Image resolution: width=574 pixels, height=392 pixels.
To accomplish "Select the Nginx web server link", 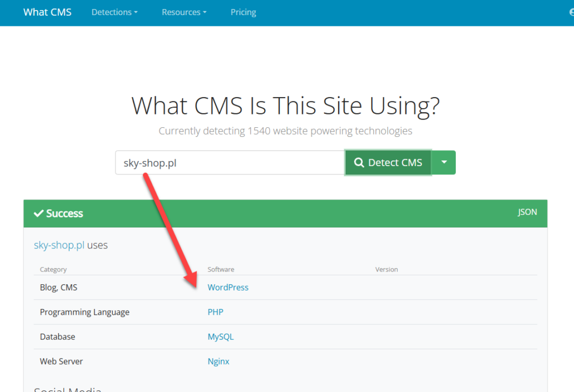I will click(x=218, y=361).
